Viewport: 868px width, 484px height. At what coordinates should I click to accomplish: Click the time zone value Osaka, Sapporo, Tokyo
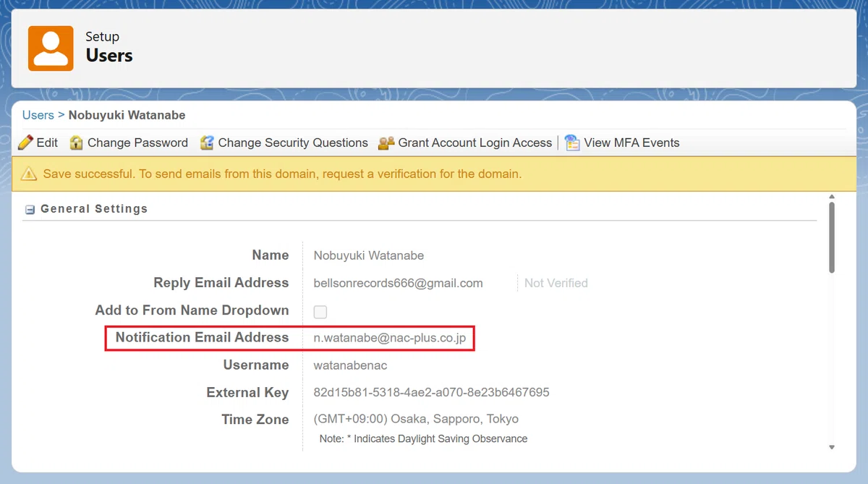click(416, 419)
